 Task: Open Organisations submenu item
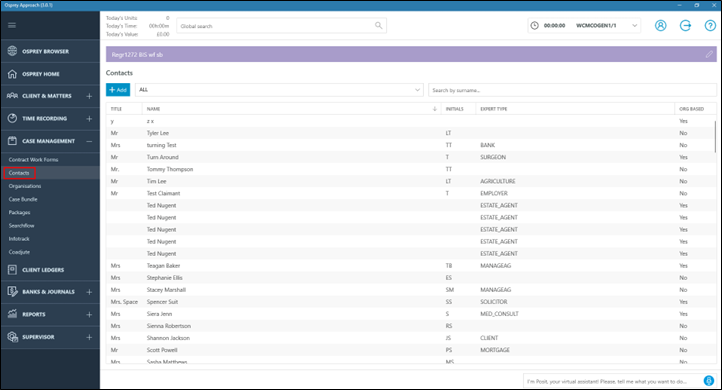(x=25, y=186)
